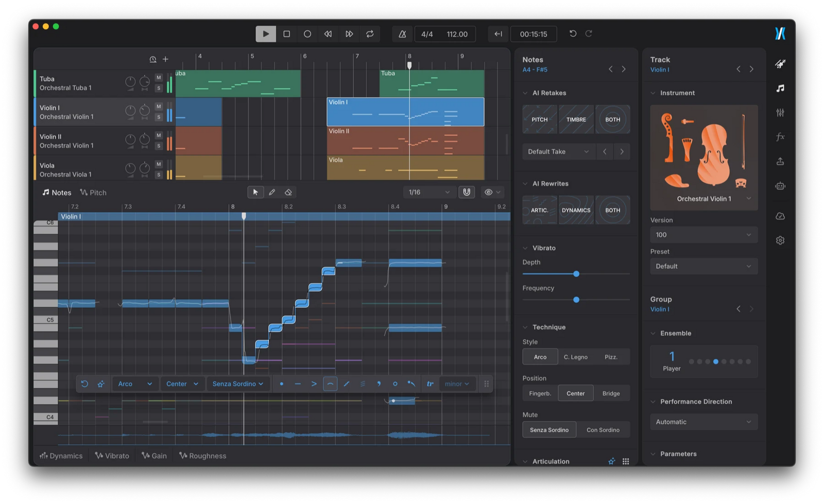
Task: Mute the Violin II track
Action: (x=159, y=135)
